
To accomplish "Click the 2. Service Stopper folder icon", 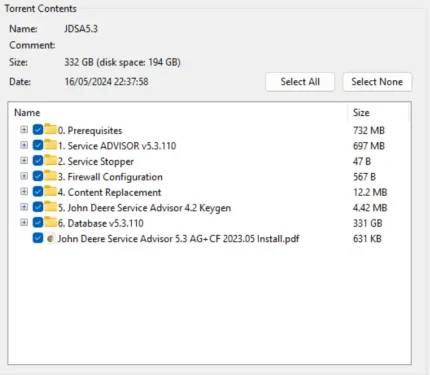I will tap(50, 160).
